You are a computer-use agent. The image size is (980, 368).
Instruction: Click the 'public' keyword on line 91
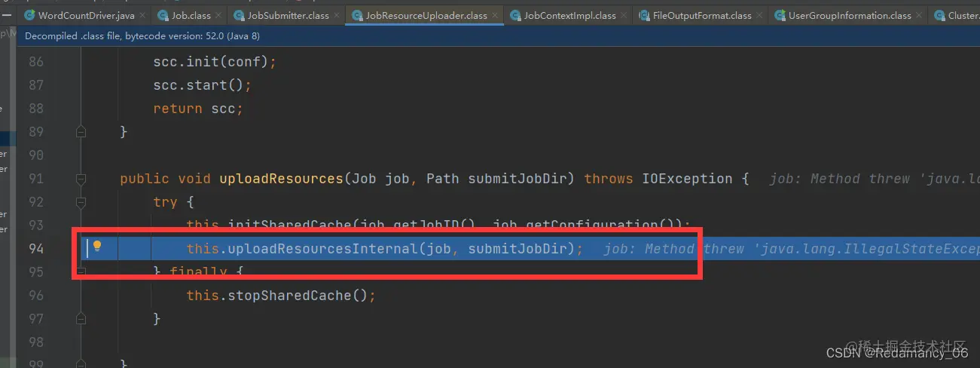click(x=145, y=179)
